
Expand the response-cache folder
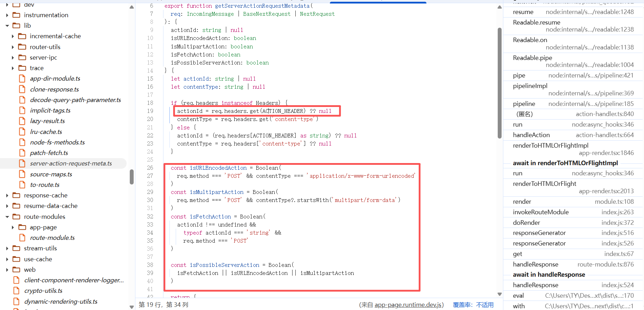tap(7, 195)
